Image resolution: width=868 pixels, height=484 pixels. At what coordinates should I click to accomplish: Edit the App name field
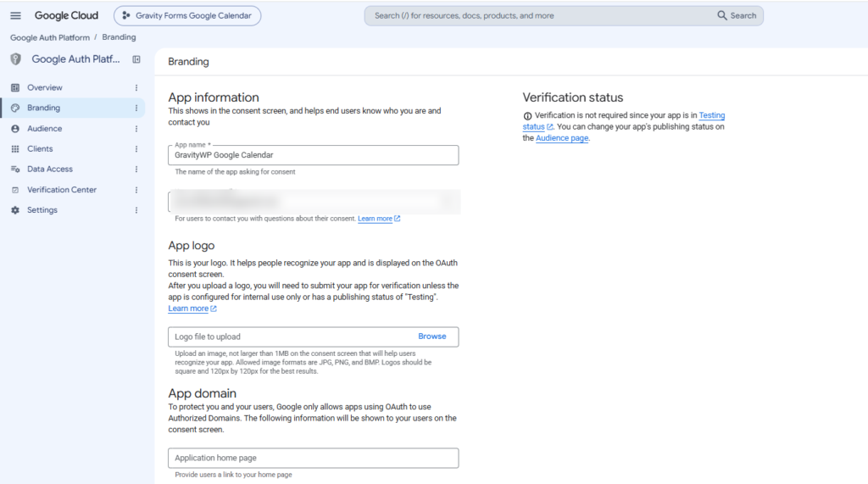pos(314,155)
